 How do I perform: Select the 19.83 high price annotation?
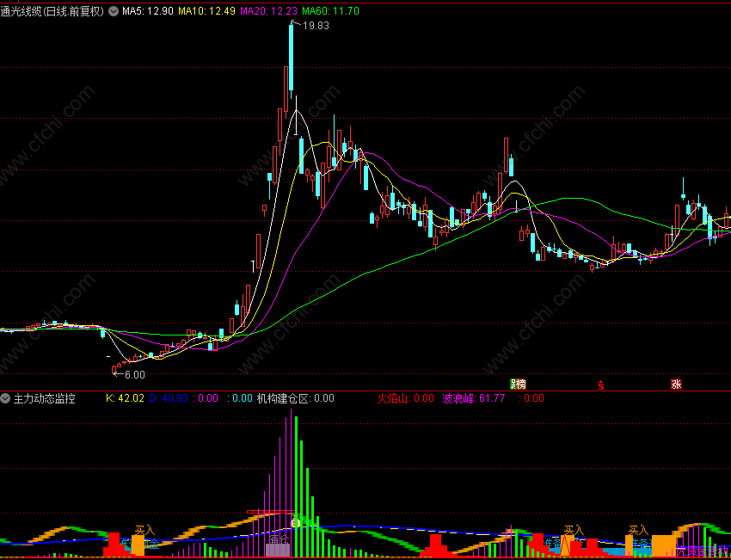pyautogui.click(x=316, y=26)
